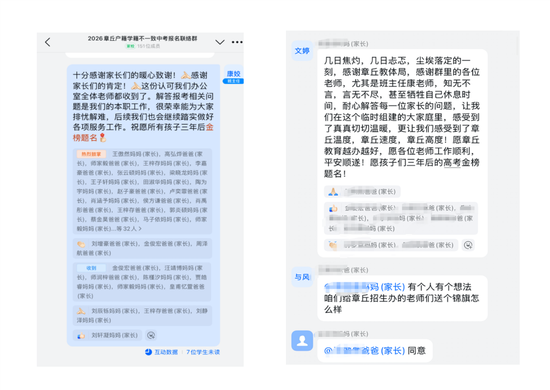Open the three-dot more options menu

pyautogui.click(x=237, y=42)
